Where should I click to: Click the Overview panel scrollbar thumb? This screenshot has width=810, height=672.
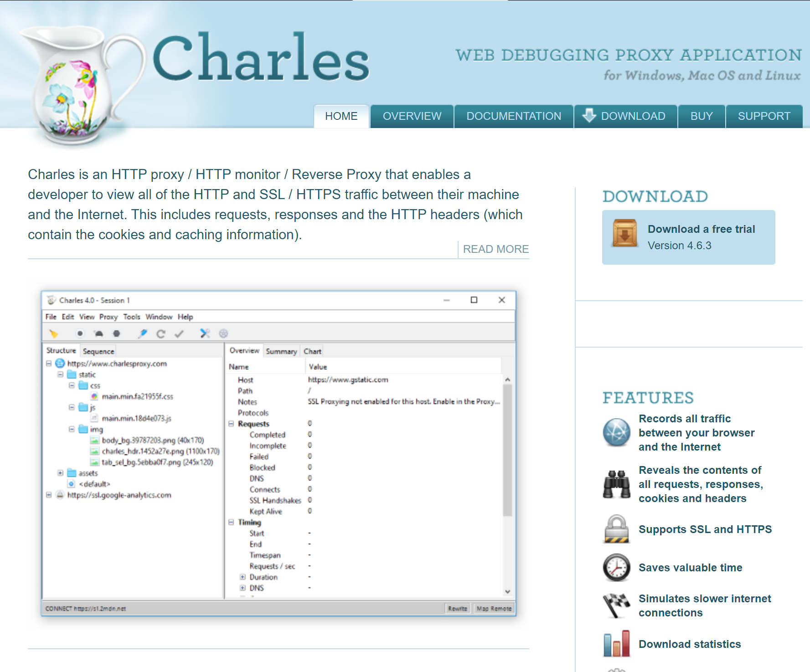[507, 450]
